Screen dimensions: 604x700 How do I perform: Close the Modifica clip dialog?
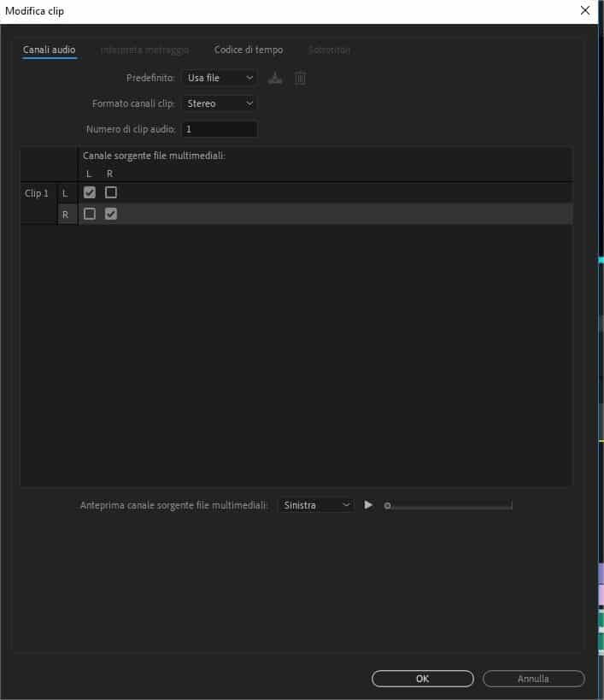(x=584, y=11)
